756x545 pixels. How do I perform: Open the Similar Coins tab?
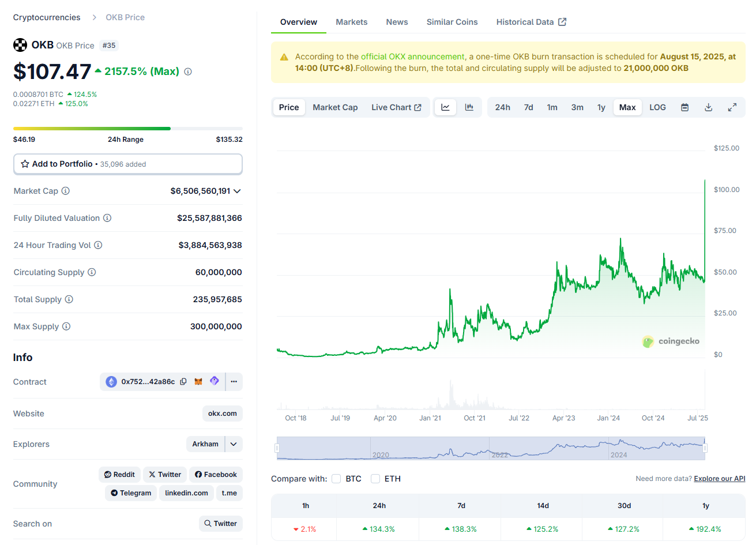click(x=452, y=22)
